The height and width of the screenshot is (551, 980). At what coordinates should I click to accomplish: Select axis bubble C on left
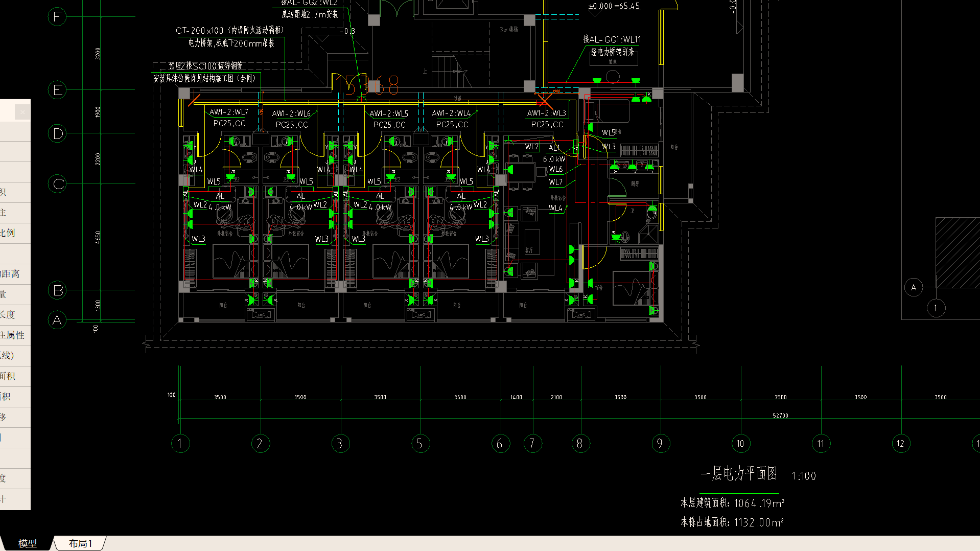[57, 183]
